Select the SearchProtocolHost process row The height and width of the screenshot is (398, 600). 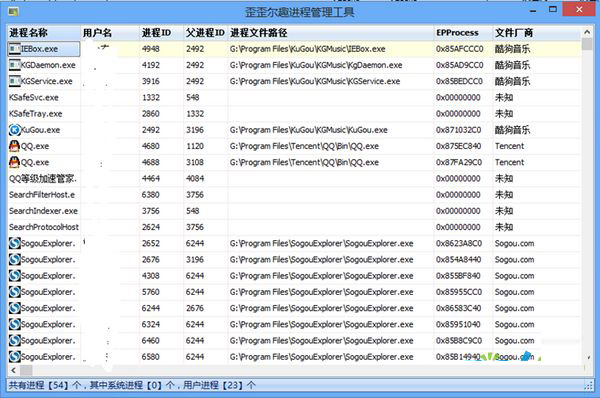[294, 227]
